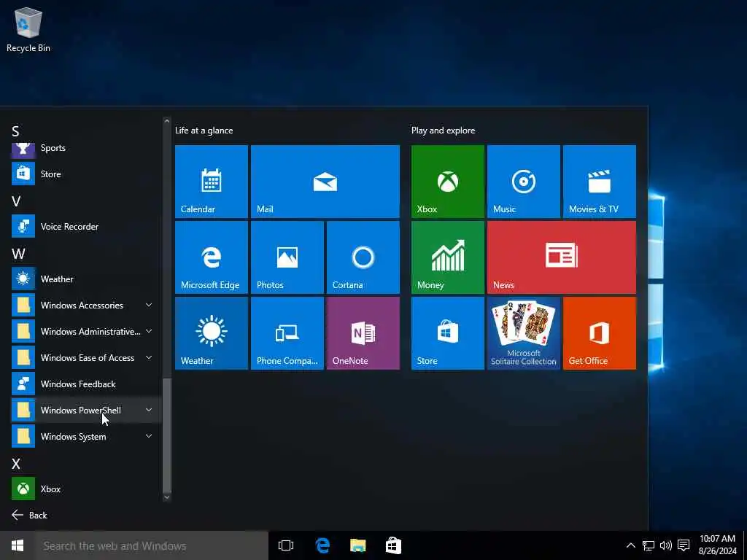Open Task View on the taskbar

click(286, 545)
